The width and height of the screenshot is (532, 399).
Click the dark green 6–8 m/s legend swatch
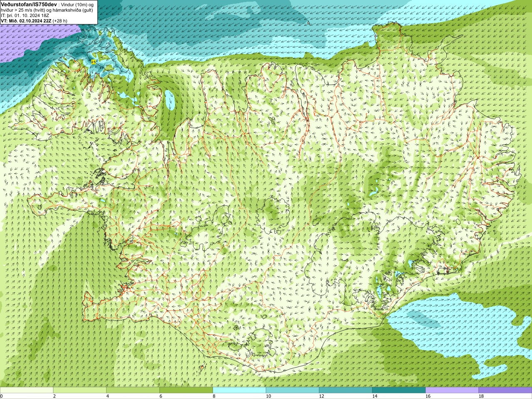point(186,390)
